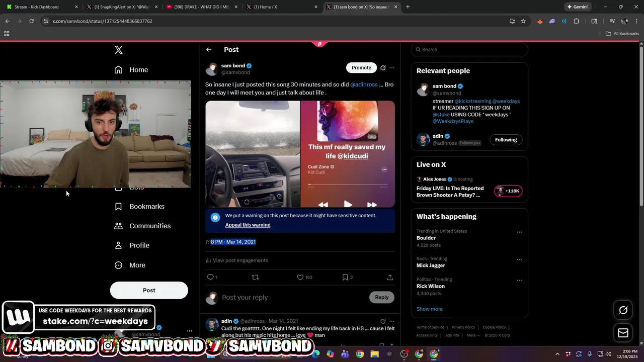Click the back arrow next to Post
Image resolution: width=644 pixels, height=362 pixels.
click(209, 50)
